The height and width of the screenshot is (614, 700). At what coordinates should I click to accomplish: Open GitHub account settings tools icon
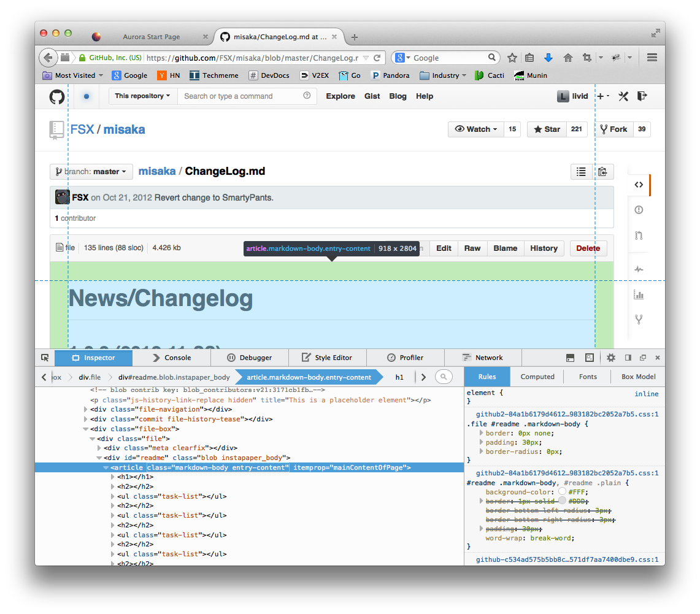coord(623,96)
